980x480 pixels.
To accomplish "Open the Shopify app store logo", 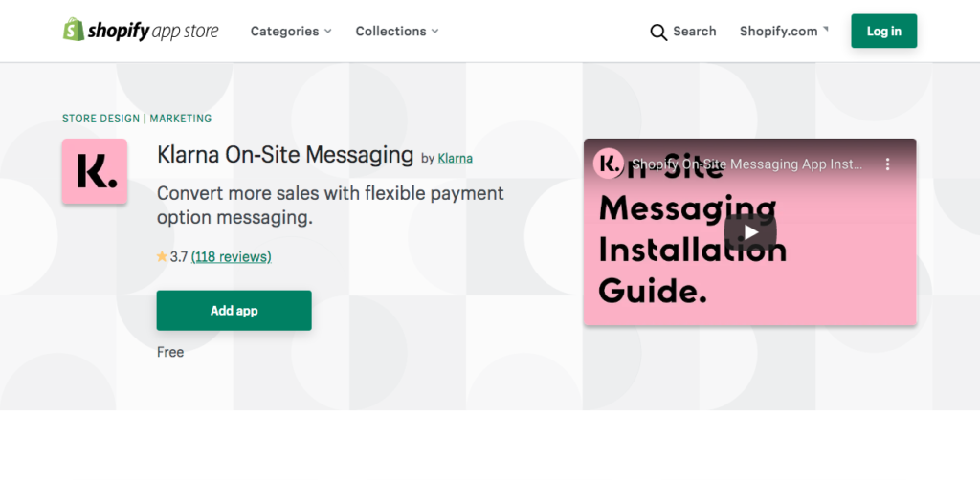I will [141, 30].
